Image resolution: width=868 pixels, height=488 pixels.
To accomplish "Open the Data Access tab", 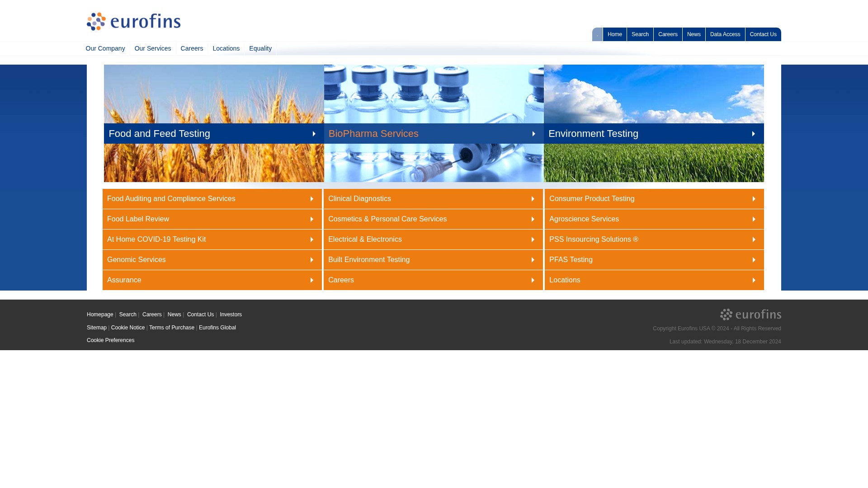I will pyautogui.click(x=725, y=34).
